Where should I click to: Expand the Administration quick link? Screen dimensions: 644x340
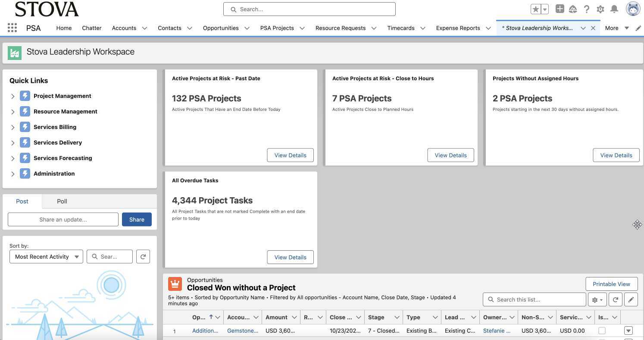pos(13,174)
